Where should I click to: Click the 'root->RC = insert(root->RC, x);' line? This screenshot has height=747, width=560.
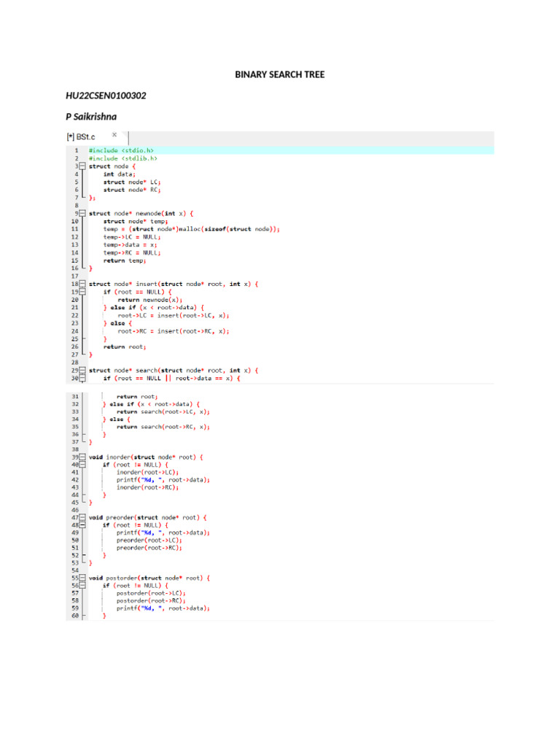point(174,331)
